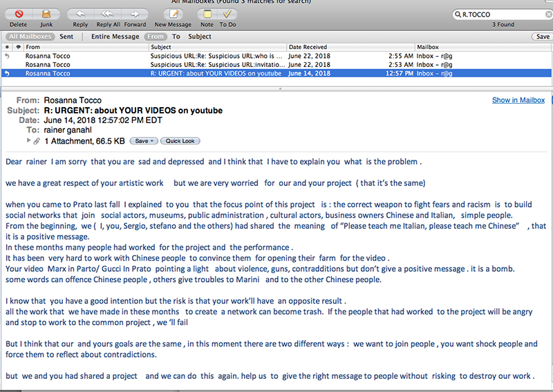553x392 pixels.
Task: Click the To Do icon
Action: (227, 14)
